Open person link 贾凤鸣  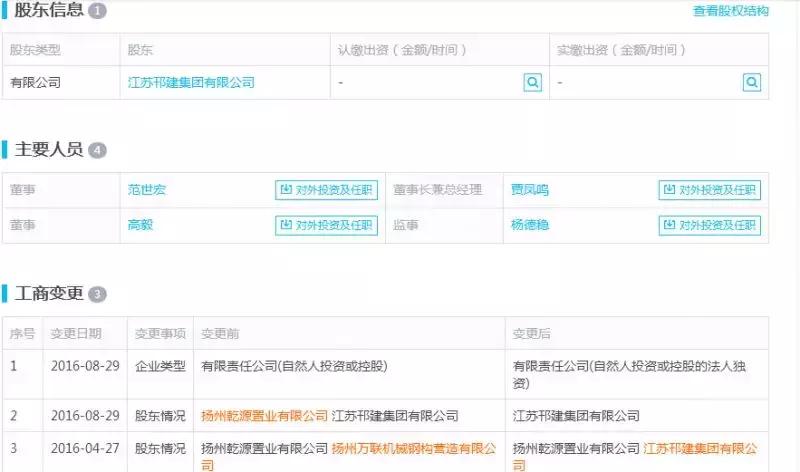pos(530,190)
